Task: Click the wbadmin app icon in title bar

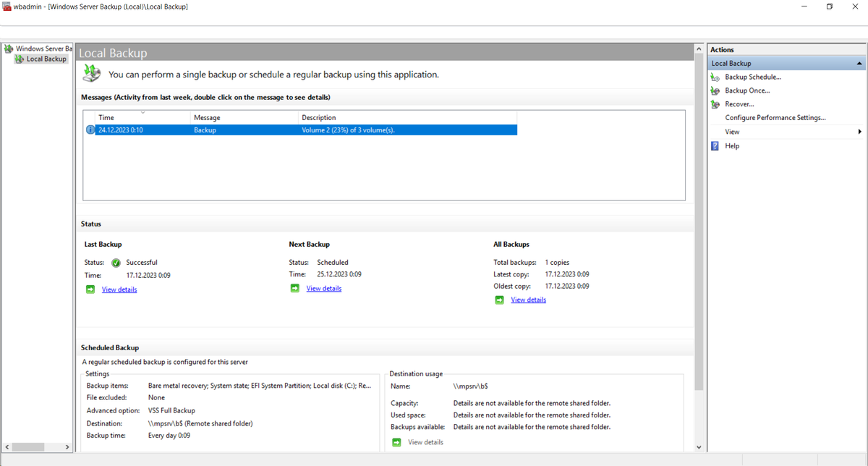Action: click(7, 7)
